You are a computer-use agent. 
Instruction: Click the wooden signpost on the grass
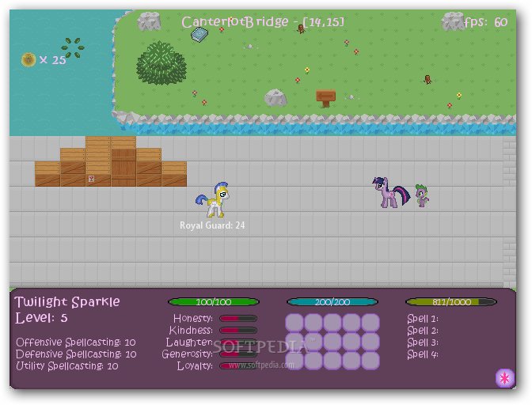(325, 98)
